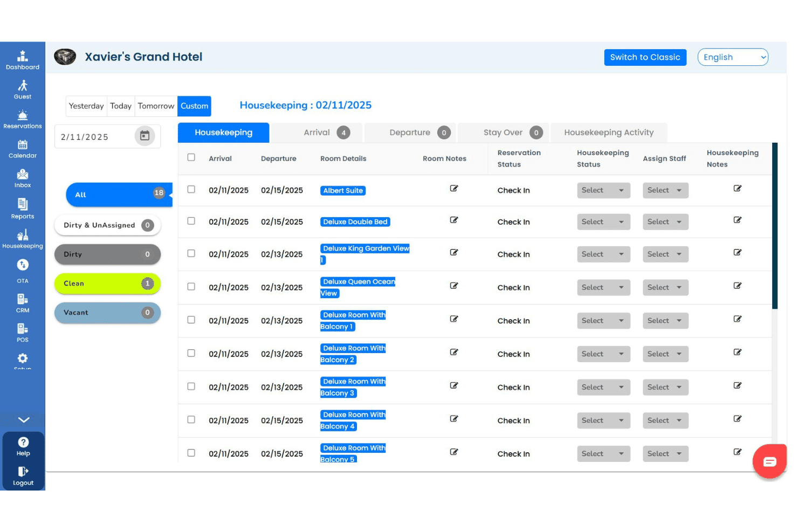
Task: Check the Deluxe Room With Balcony 1 checkbox
Action: pos(191,320)
